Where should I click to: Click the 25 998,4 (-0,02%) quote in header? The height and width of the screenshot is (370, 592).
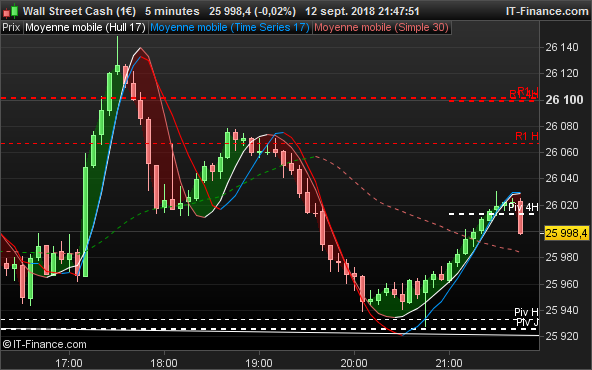253,11
